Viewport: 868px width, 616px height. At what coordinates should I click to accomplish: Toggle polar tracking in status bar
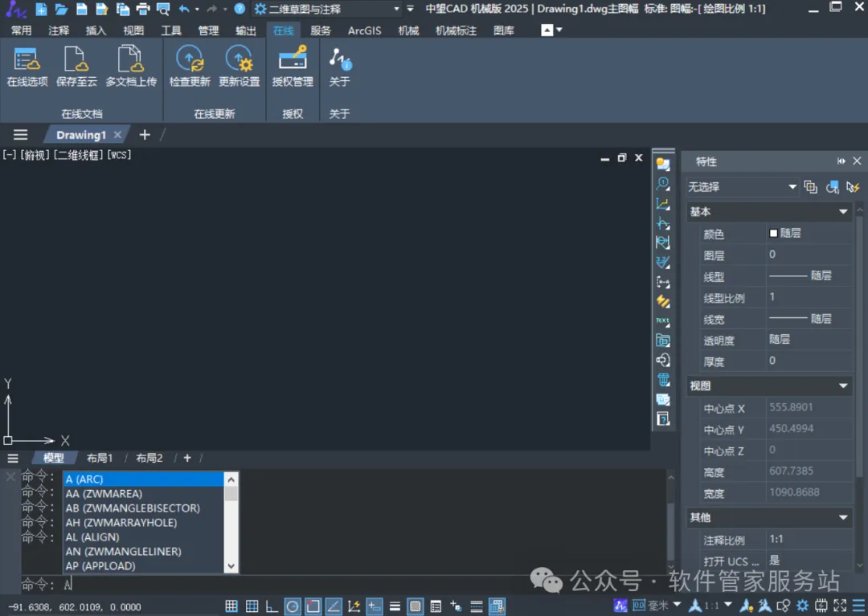tap(293, 606)
